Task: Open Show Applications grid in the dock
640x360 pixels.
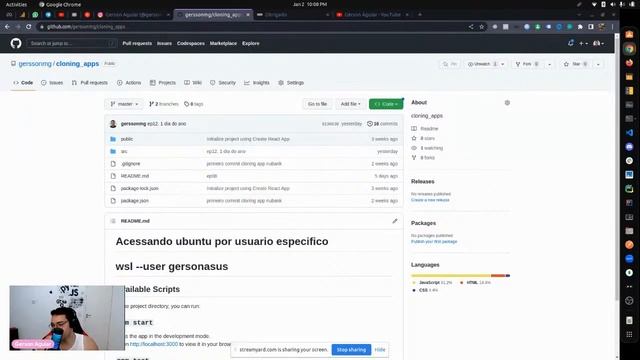Action: point(629,334)
